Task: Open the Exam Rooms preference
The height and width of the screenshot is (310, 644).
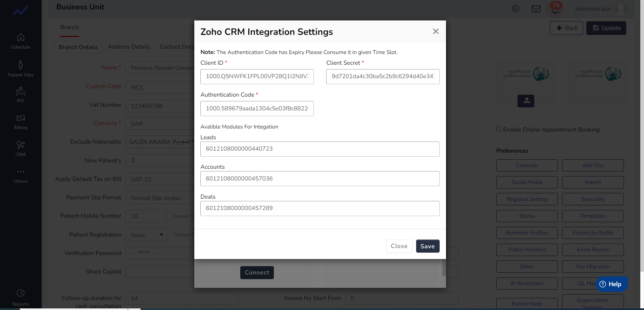Action: pyautogui.click(x=593, y=250)
